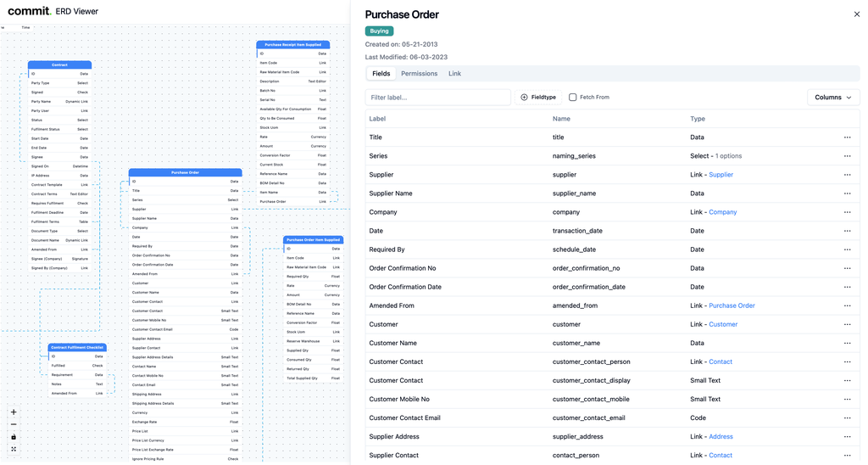Open more options for Customer Name row
868x465 pixels.
847,344
